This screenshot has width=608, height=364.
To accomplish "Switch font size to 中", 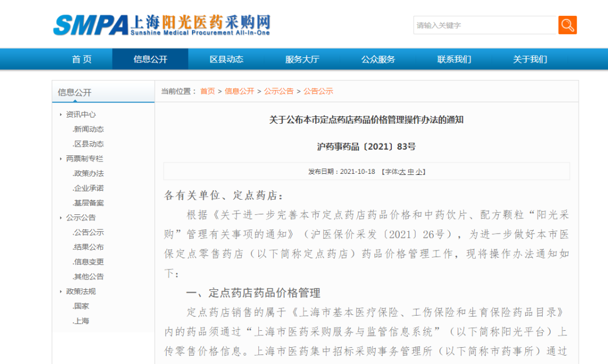I will click(x=412, y=171).
